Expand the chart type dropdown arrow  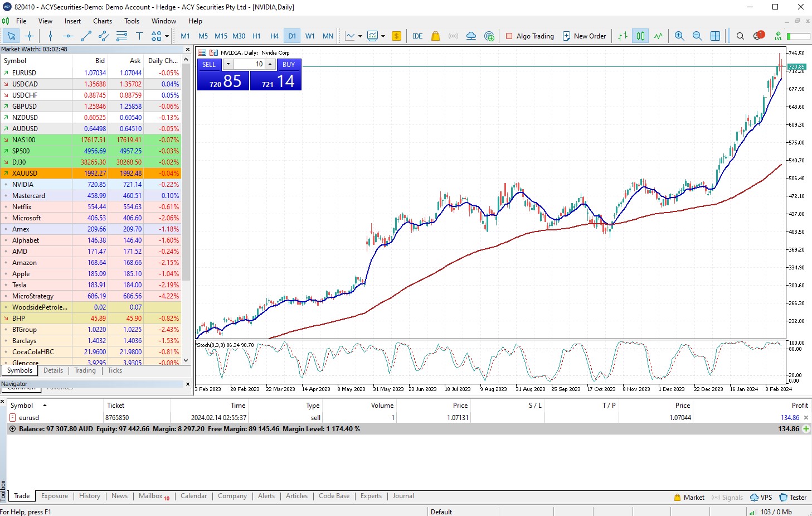[360, 36]
